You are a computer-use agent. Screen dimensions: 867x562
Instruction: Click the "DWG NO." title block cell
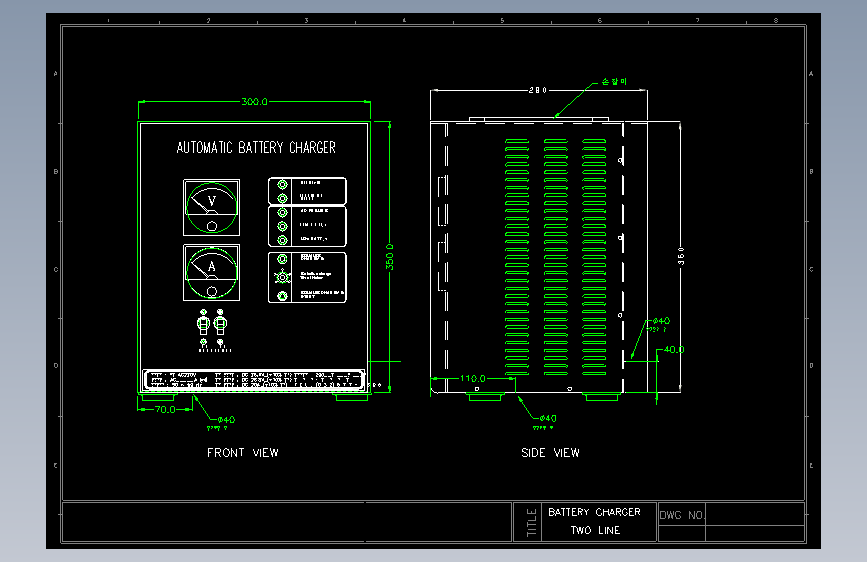click(682, 515)
